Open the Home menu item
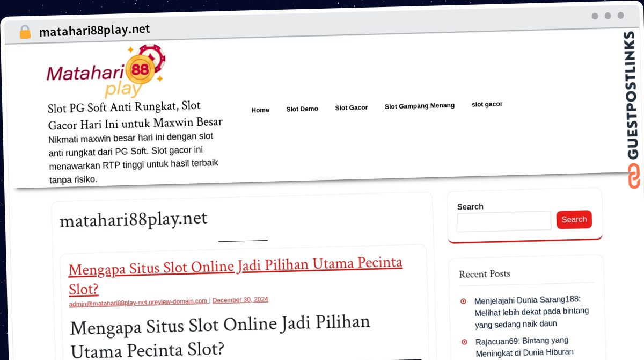 click(260, 110)
